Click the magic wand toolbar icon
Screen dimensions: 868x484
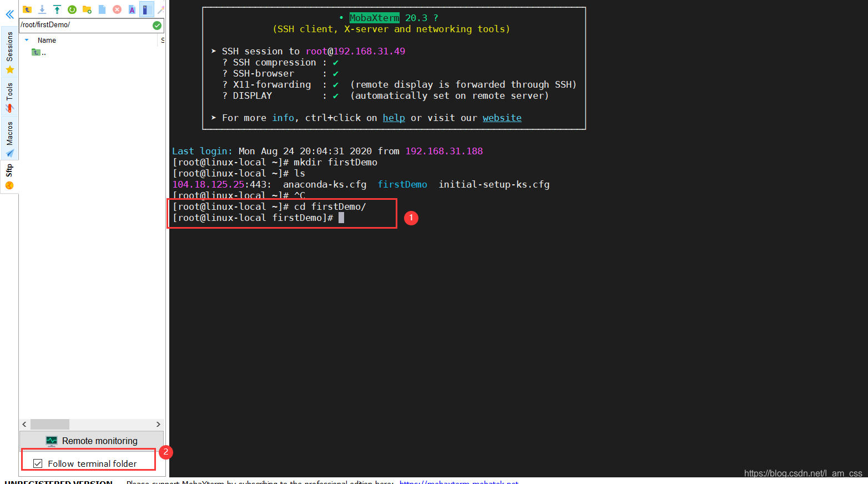(x=161, y=9)
